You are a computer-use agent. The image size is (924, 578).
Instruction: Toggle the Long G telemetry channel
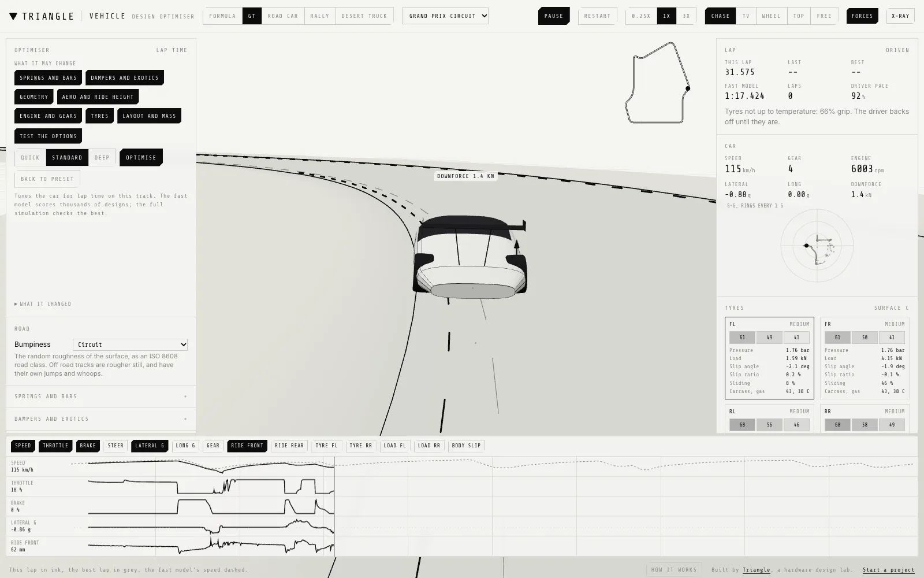(186, 446)
